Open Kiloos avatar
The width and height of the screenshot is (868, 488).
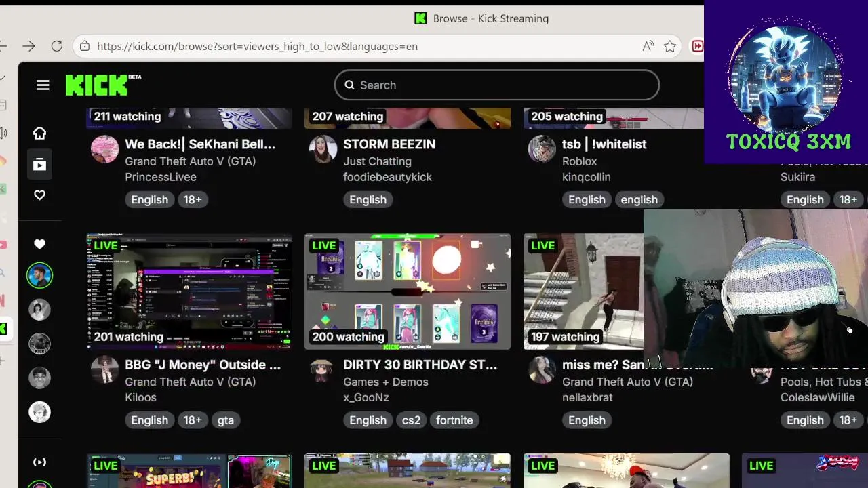point(105,369)
